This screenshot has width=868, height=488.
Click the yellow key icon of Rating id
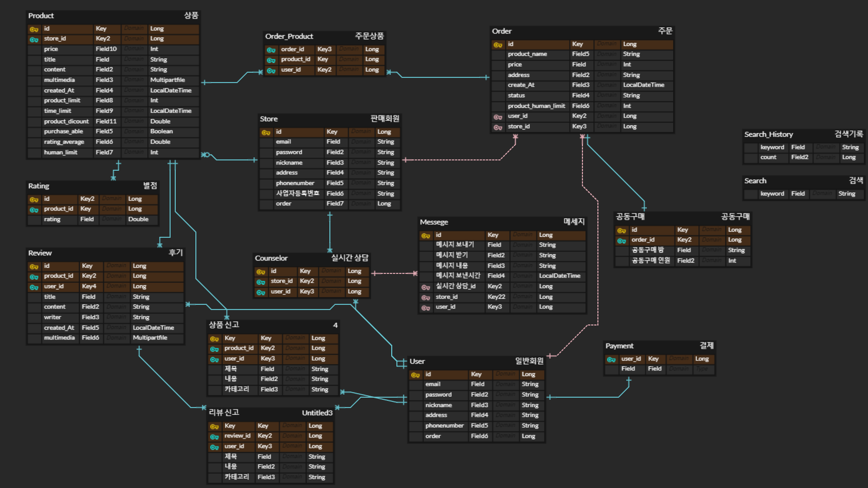pos(34,200)
